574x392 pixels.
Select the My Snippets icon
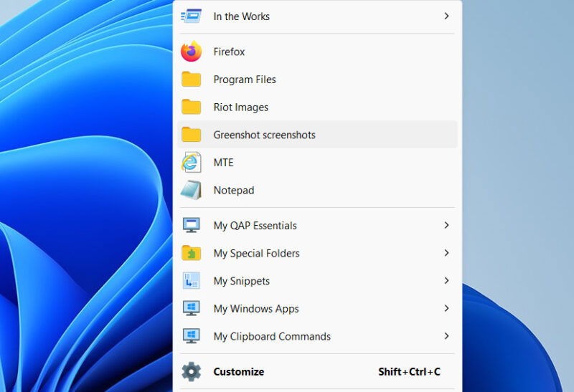coord(191,281)
